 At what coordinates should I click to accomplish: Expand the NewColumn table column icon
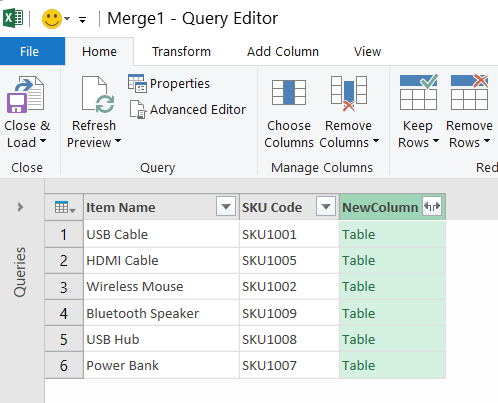tap(432, 207)
